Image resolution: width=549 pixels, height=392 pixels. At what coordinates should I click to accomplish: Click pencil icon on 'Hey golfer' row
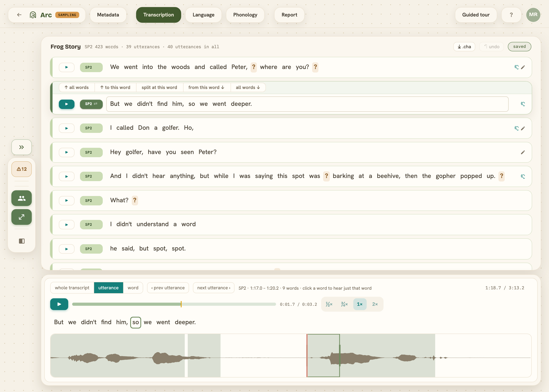(x=523, y=152)
